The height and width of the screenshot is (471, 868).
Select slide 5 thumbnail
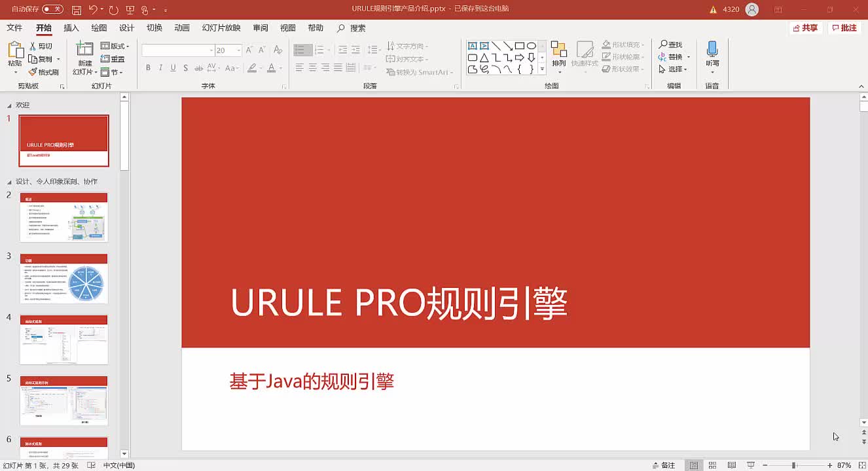[63, 401]
